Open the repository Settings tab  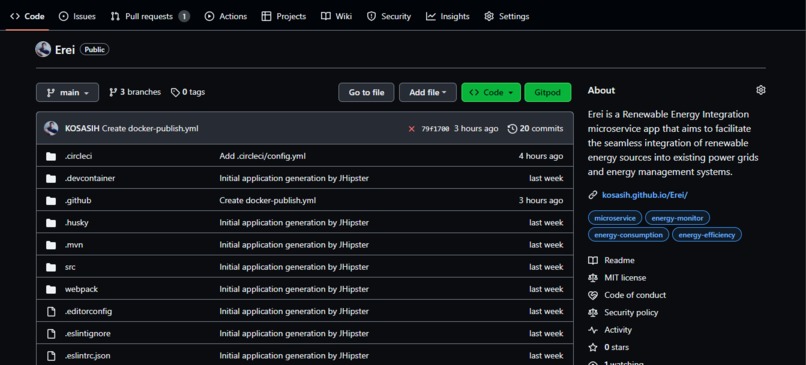(x=506, y=16)
